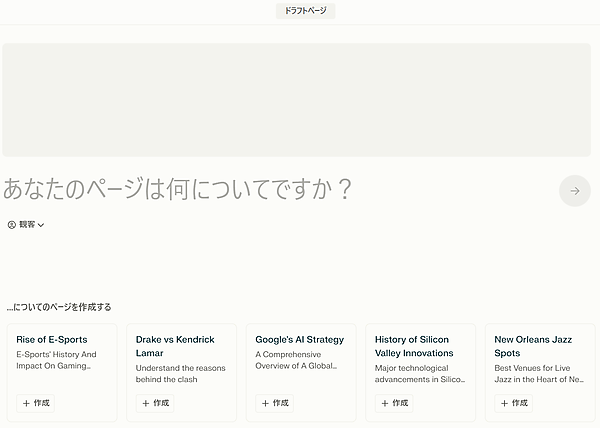This screenshot has height=428, width=600.
Task: Click the arrow submit button
Action: (x=574, y=190)
